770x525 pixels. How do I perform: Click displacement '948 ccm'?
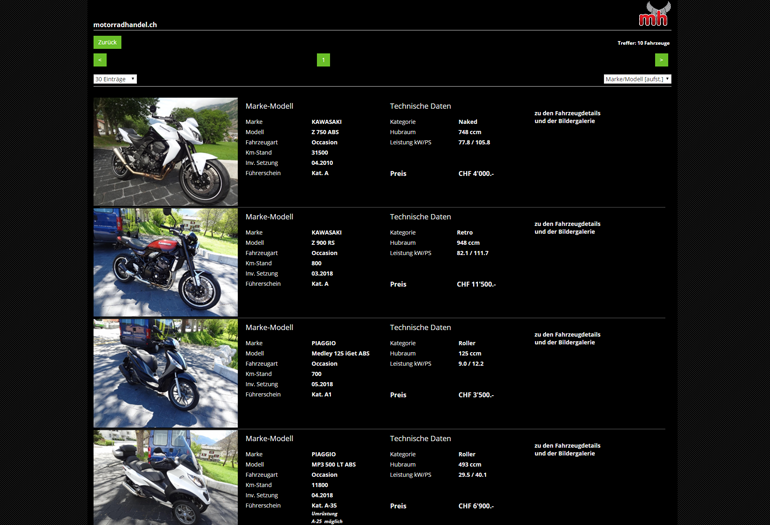tap(468, 243)
